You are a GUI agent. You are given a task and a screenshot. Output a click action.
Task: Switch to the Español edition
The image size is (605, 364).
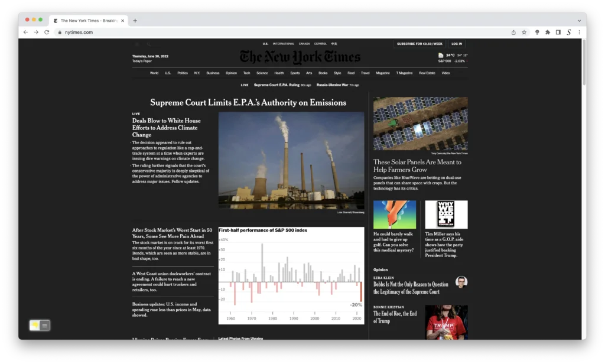(320, 44)
